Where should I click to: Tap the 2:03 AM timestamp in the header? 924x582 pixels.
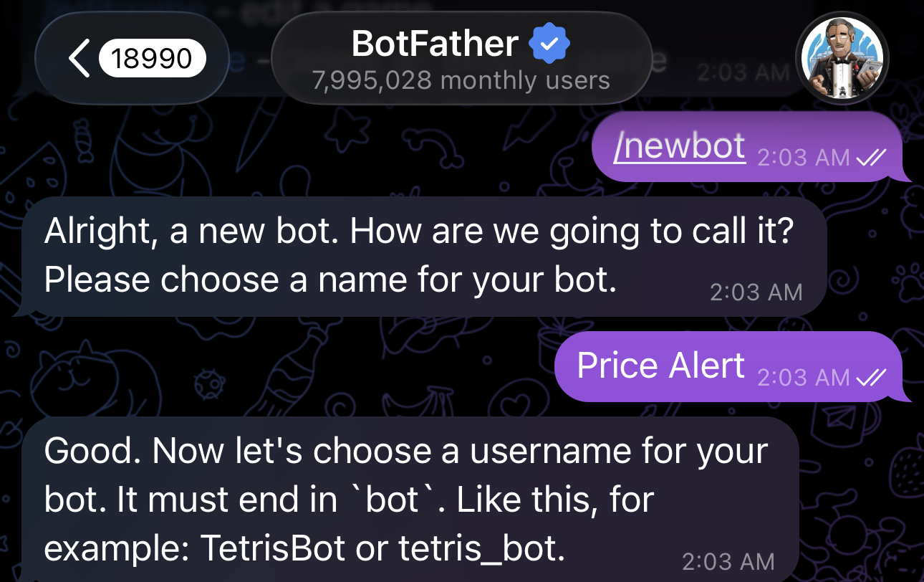pyautogui.click(x=743, y=70)
